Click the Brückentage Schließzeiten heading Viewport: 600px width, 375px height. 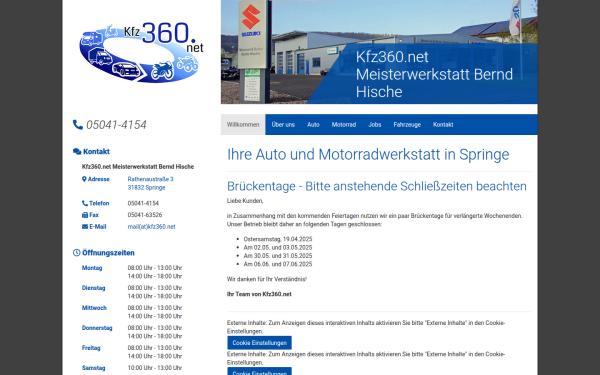[377, 186]
